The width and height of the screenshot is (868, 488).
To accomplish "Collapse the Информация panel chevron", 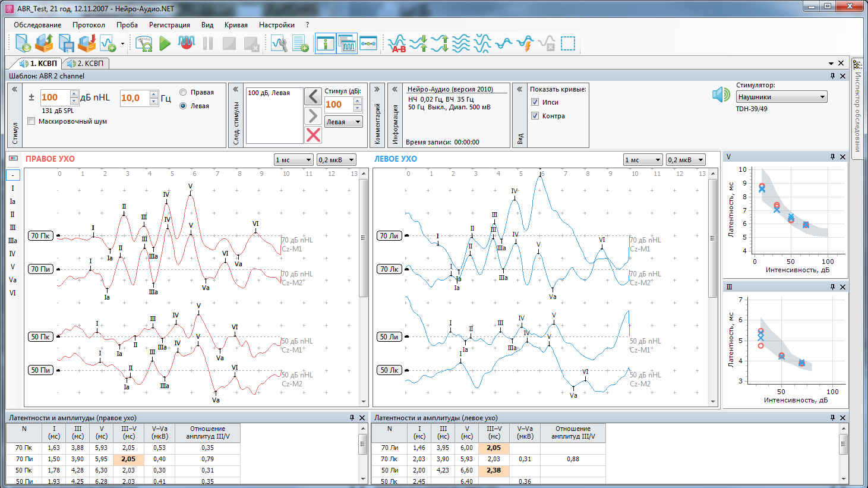I will (x=394, y=89).
